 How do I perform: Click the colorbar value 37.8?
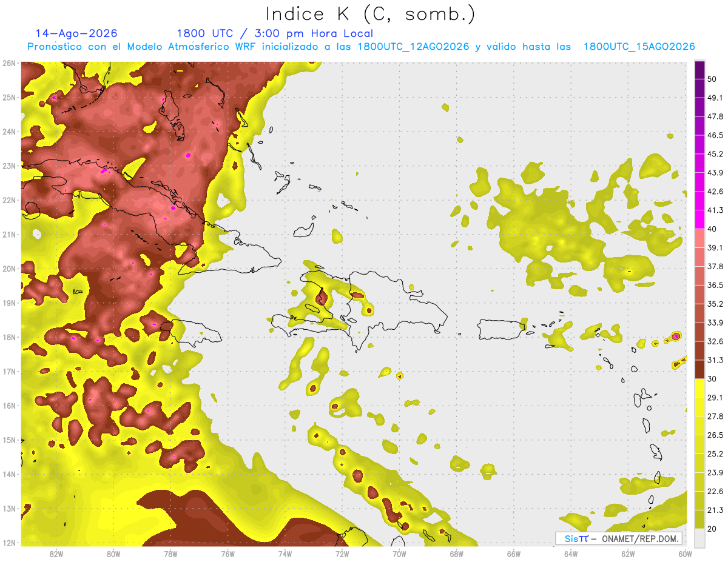point(715,267)
